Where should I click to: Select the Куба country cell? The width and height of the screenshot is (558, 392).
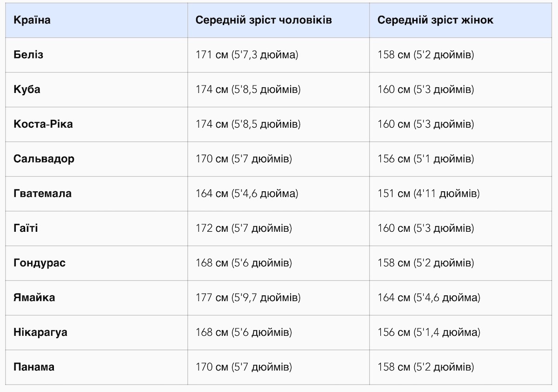click(27, 90)
